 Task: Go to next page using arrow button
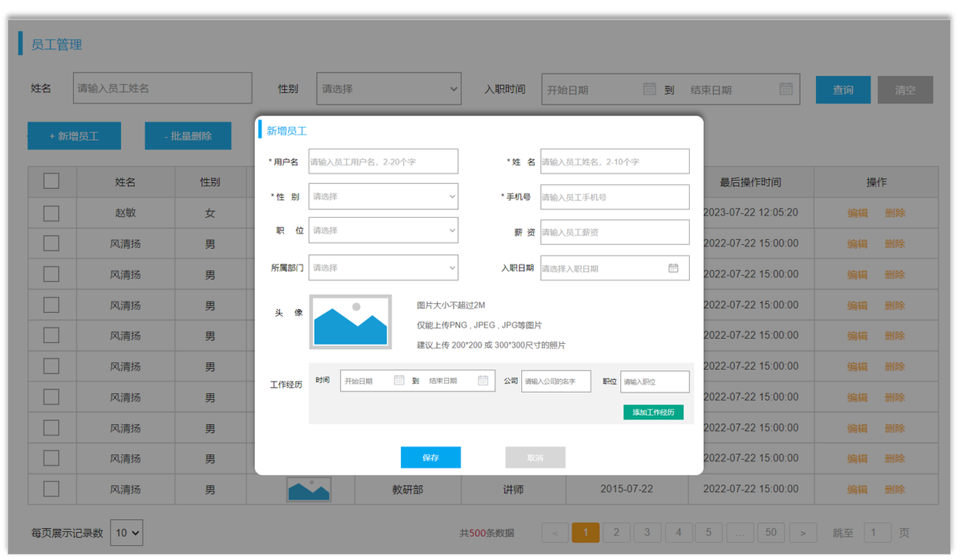[803, 533]
